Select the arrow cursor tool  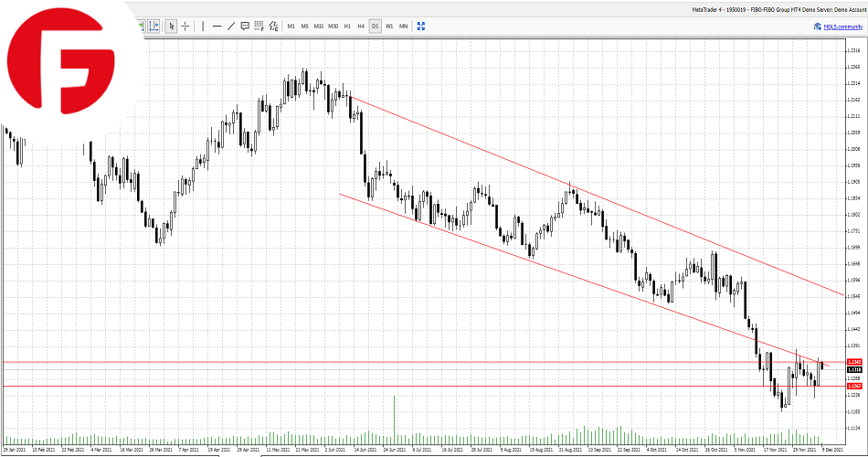pos(171,27)
